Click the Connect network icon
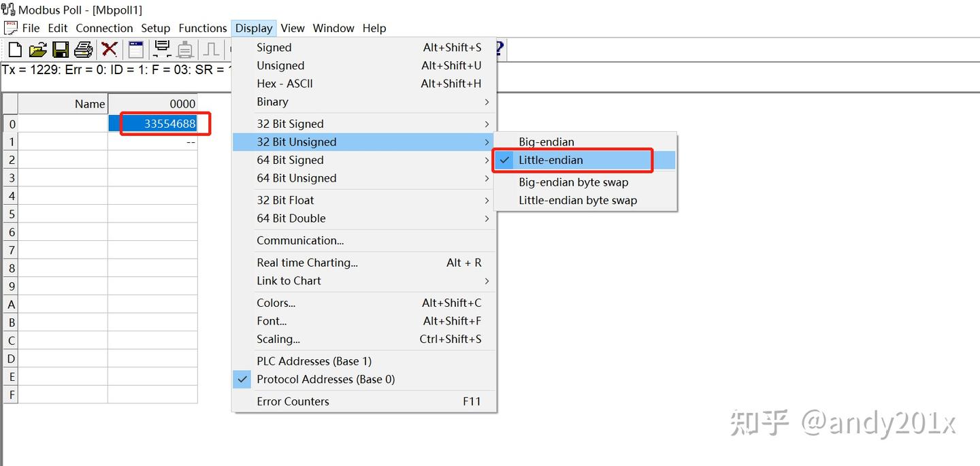Viewport: 980px width, 466px height. point(162,49)
